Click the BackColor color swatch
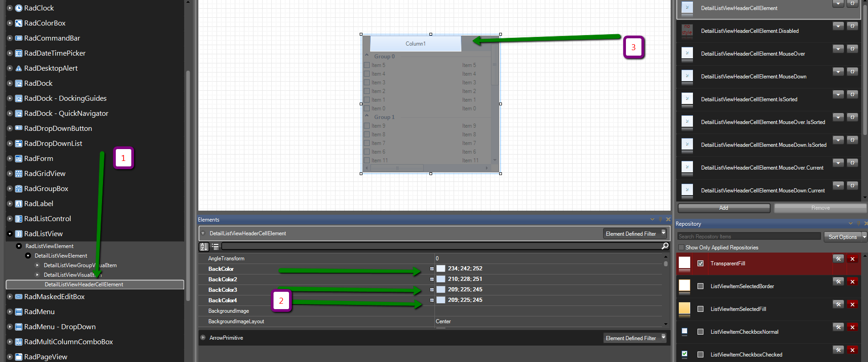The image size is (868, 362). pyautogui.click(x=441, y=269)
